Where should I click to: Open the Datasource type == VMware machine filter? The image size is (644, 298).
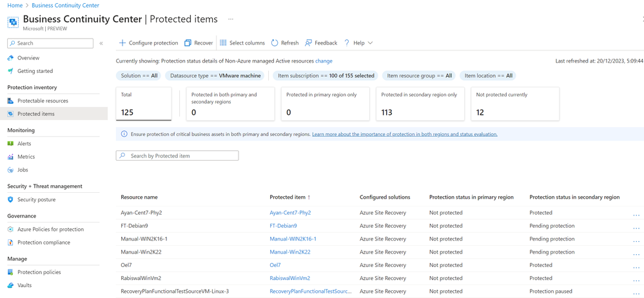[215, 75]
